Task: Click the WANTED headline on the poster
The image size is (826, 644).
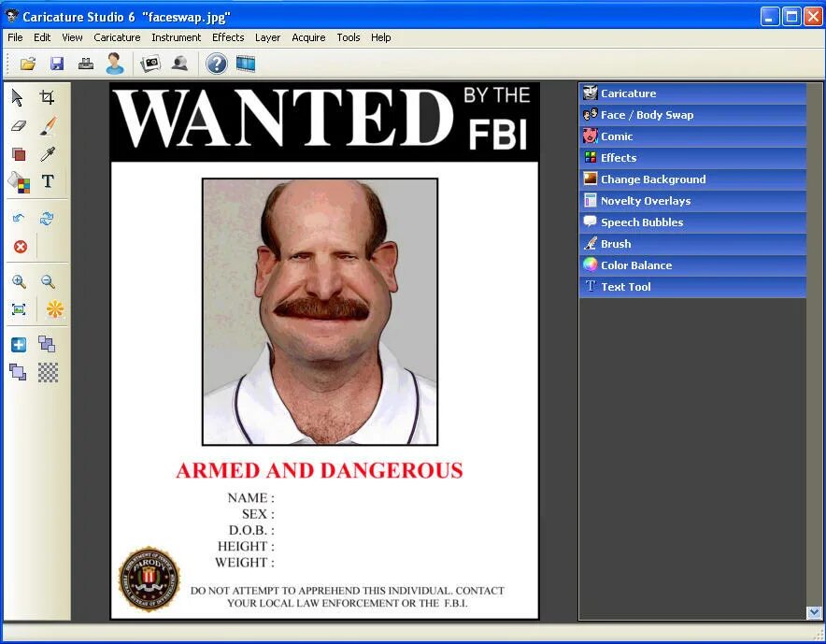Action: [x=283, y=119]
